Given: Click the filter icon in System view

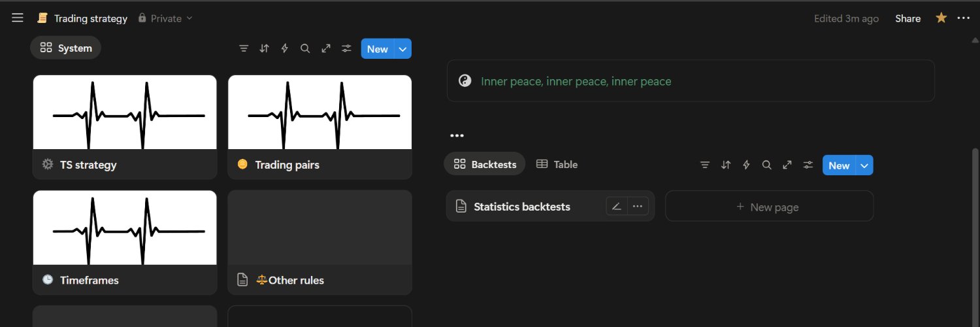Looking at the screenshot, I should click(x=244, y=48).
